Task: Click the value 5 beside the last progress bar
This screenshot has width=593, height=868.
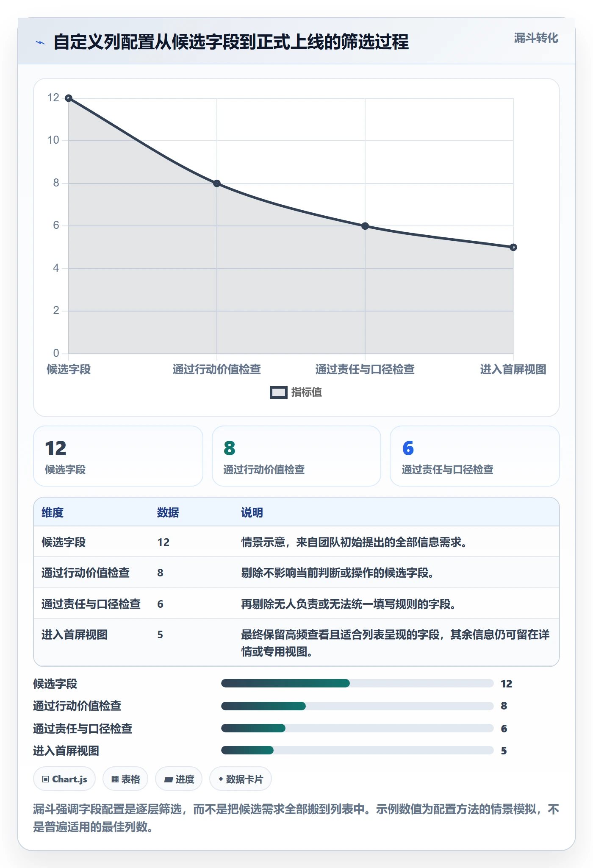Action: (x=504, y=751)
